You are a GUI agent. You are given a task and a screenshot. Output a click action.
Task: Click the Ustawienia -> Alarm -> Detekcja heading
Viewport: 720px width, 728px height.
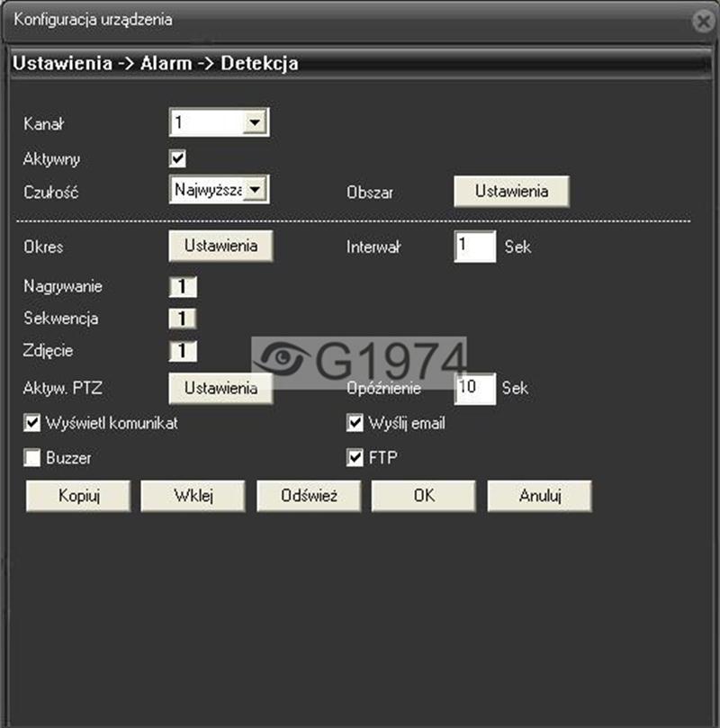tap(156, 64)
